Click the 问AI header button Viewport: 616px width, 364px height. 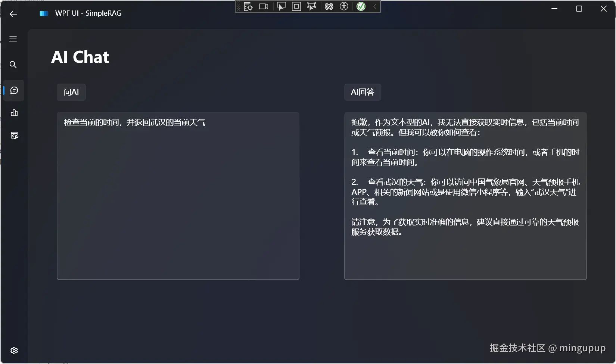71,92
